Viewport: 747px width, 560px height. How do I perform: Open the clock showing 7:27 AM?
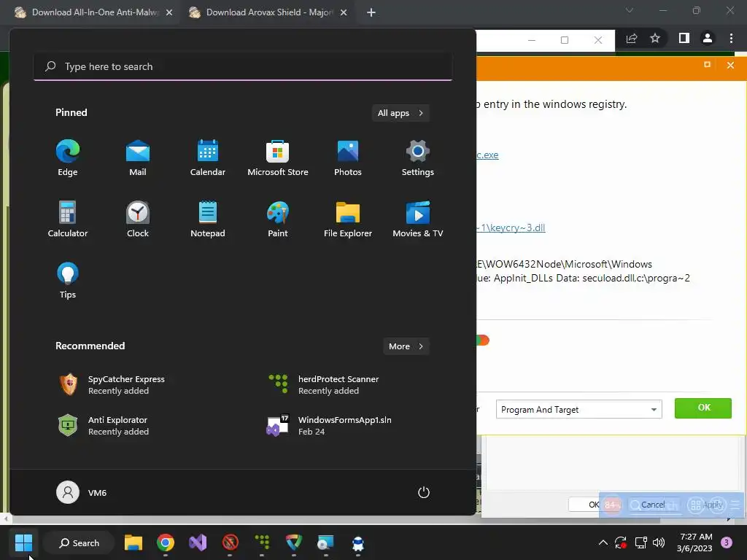694,542
